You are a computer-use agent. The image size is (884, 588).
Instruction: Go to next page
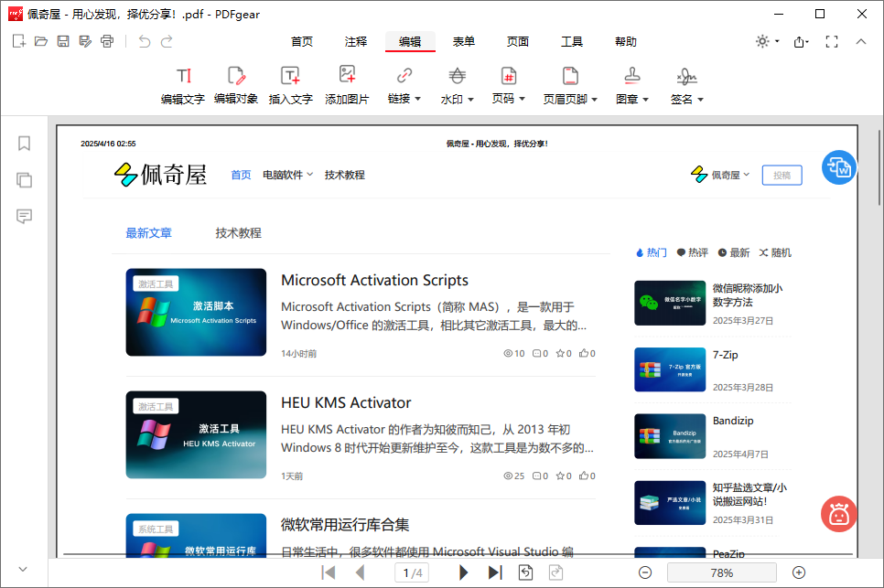click(463, 572)
